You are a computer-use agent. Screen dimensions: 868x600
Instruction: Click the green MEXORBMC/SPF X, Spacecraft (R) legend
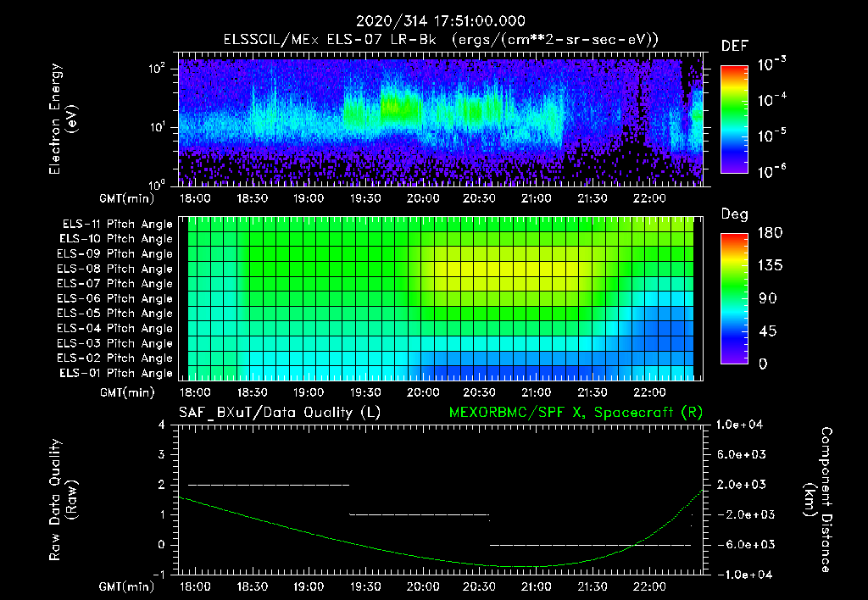pos(576,413)
